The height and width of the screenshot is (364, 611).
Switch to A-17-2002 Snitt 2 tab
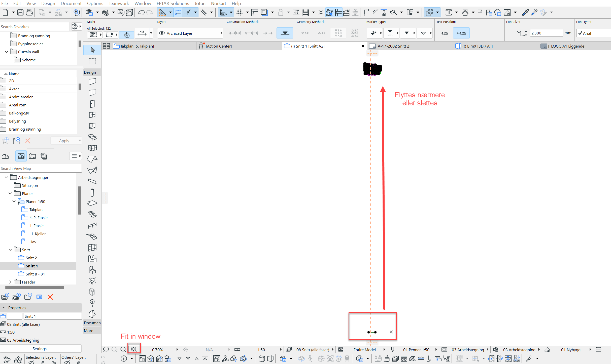click(x=393, y=46)
